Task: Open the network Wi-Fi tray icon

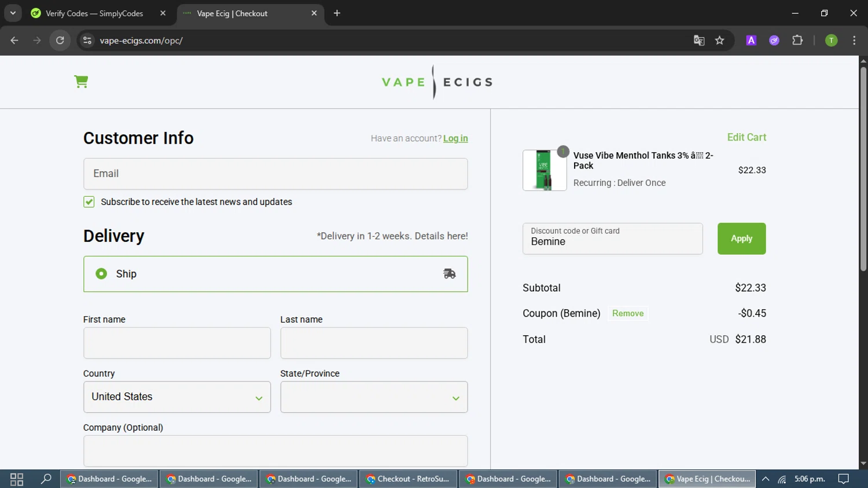Action: [782, 479]
